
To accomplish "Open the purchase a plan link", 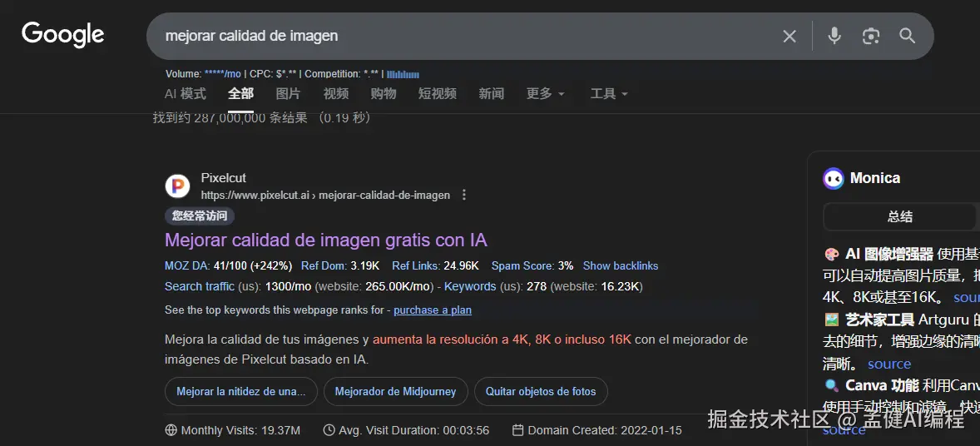I will pos(433,310).
